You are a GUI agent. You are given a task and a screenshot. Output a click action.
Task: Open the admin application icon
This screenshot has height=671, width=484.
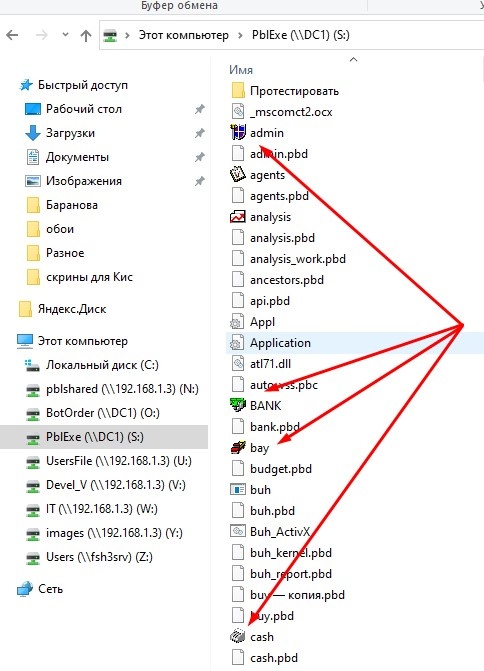pos(238,133)
